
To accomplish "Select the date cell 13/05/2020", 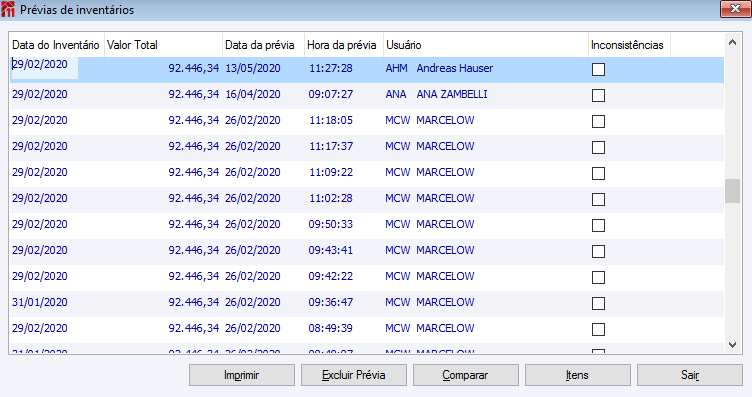I will 253,68.
